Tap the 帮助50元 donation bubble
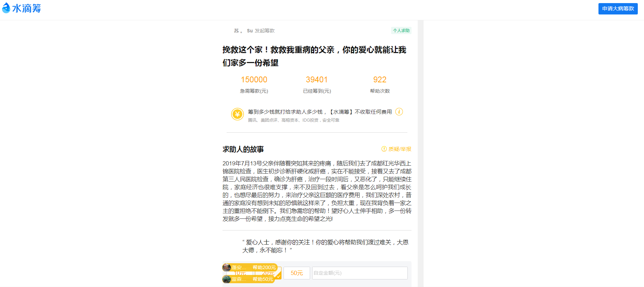 point(262,279)
